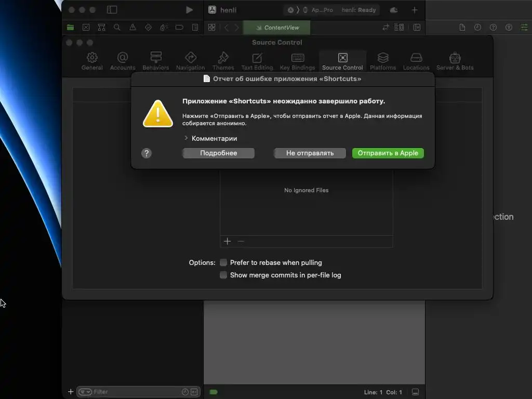Image resolution: width=532 pixels, height=399 pixels.
Task: Open the Source Control navigator icon
Action: tap(86, 28)
